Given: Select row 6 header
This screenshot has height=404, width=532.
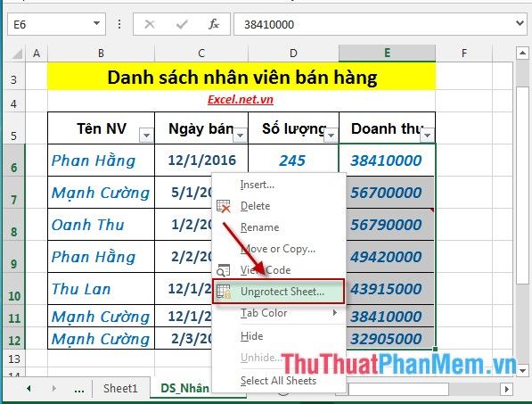Looking at the screenshot, I should (x=14, y=160).
